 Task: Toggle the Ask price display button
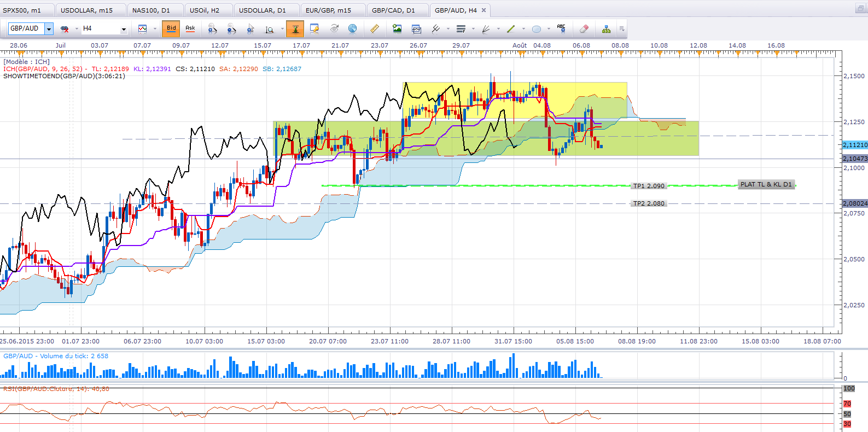click(190, 28)
